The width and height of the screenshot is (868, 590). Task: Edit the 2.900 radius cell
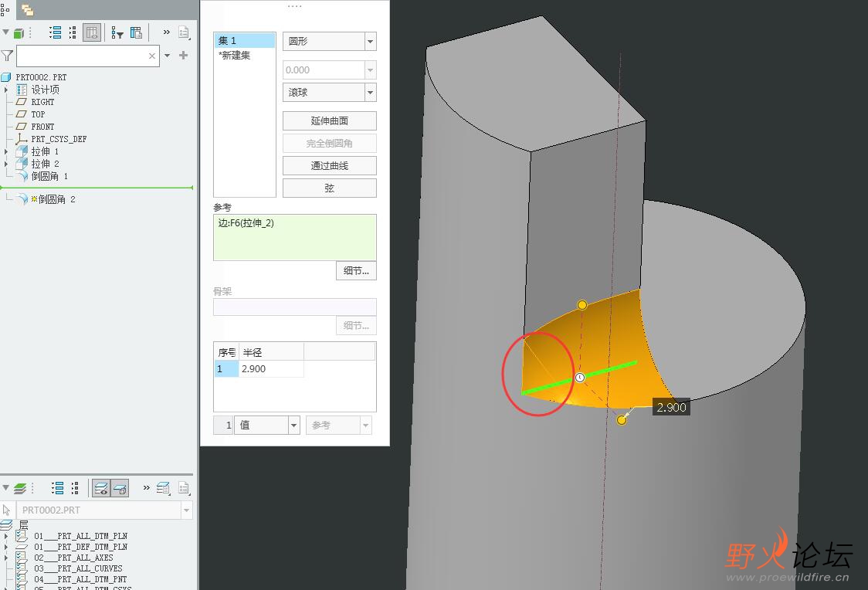point(271,368)
